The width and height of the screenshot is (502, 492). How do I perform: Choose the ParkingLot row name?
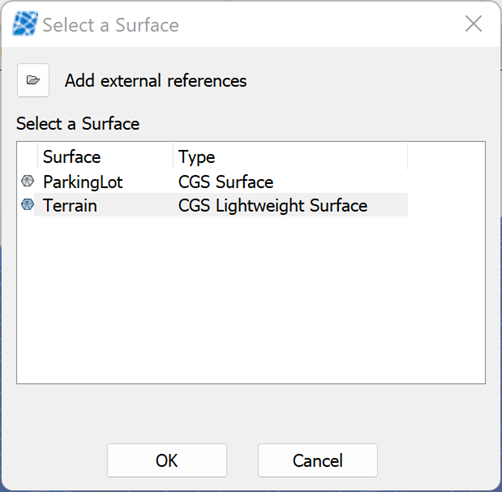(83, 182)
